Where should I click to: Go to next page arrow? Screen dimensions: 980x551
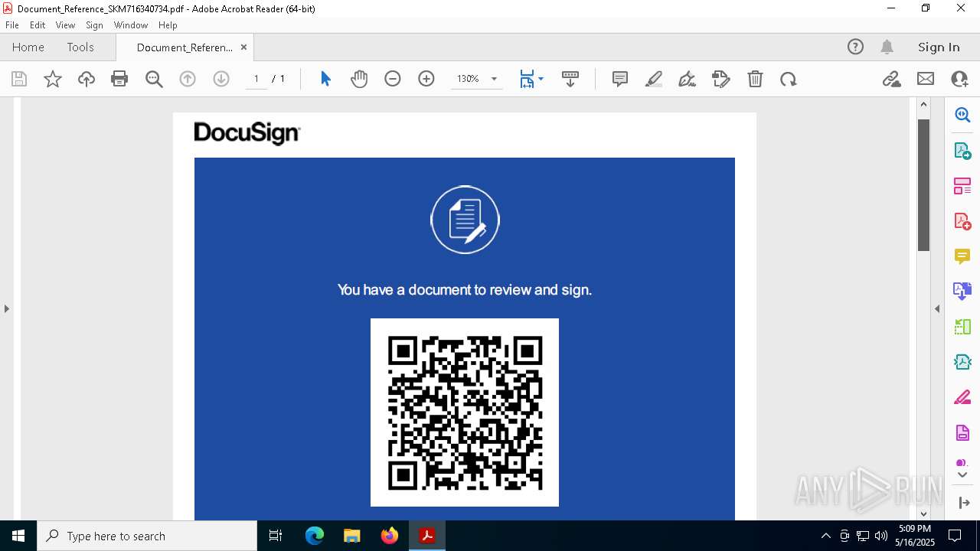pyautogui.click(x=221, y=79)
